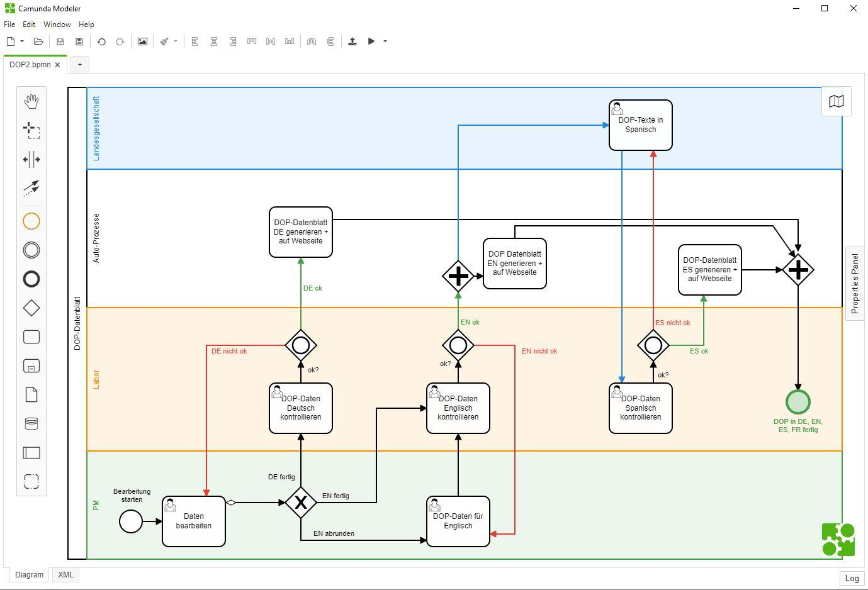Select the DOP-Daten für Englisch task
This screenshot has width=868, height=590.
coord(458,521)
